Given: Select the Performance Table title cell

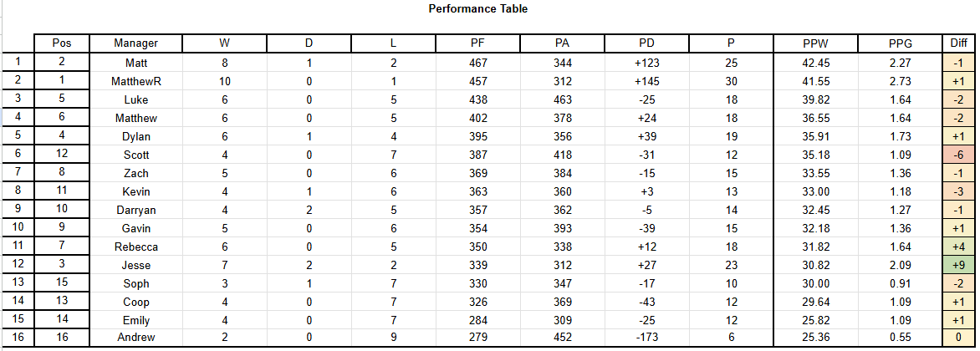Looking at the screenshot, I should (x=477, y=8).
